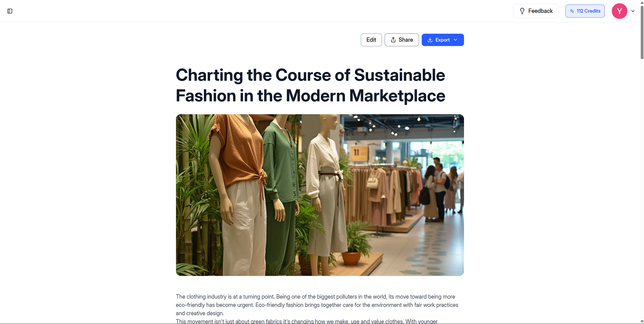Viewport: 644px width, 324px height.
Task: Click the coins icon beside 112 Credits
Action: click(572, 11)
